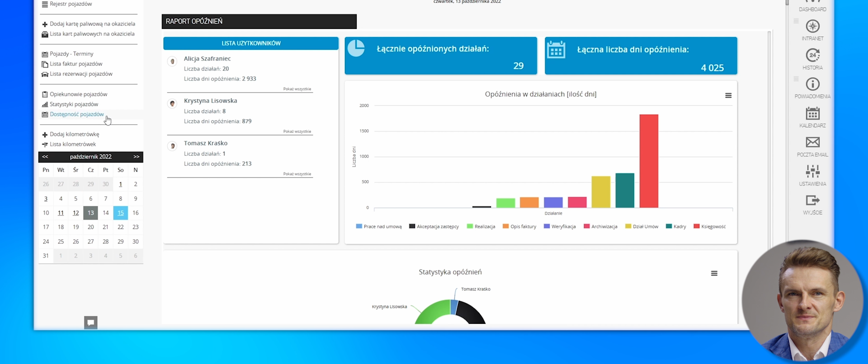The image size is (868, 364).
Task: Open Dostępność pojazdów menu item
Action: tap(76, 114)
